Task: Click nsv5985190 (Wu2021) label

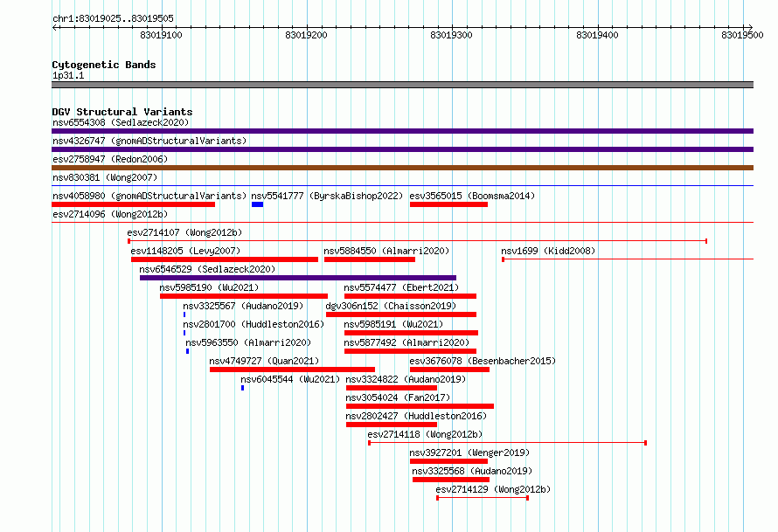Action: click(209, 287)
